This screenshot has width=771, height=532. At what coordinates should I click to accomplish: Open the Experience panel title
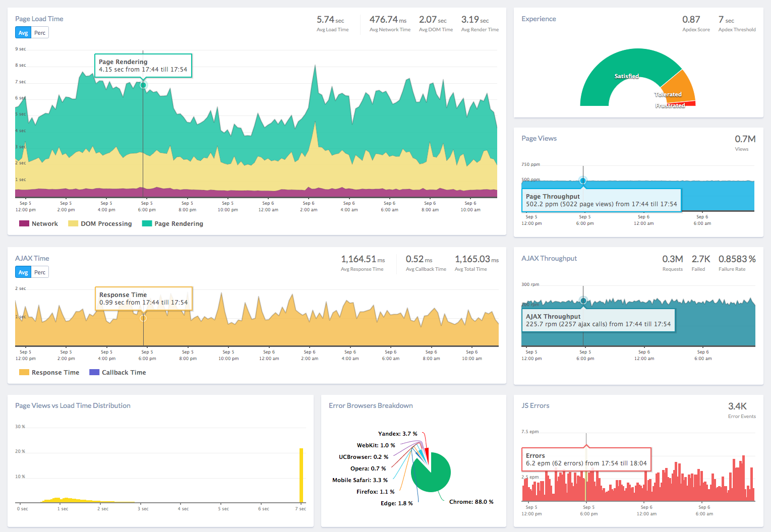tap(539, 19)
